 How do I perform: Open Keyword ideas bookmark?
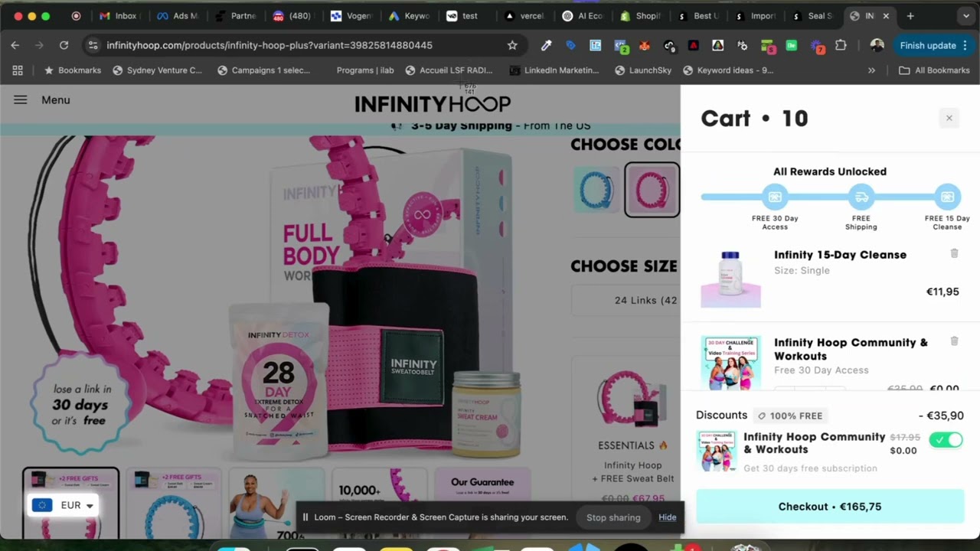728,70
